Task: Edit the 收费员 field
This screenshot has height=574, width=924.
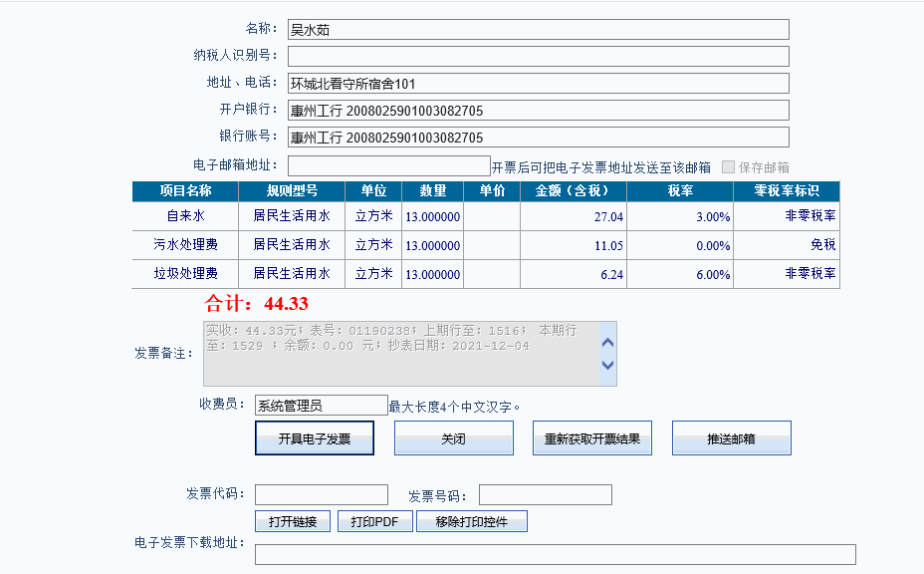Action: coord(321,405)
